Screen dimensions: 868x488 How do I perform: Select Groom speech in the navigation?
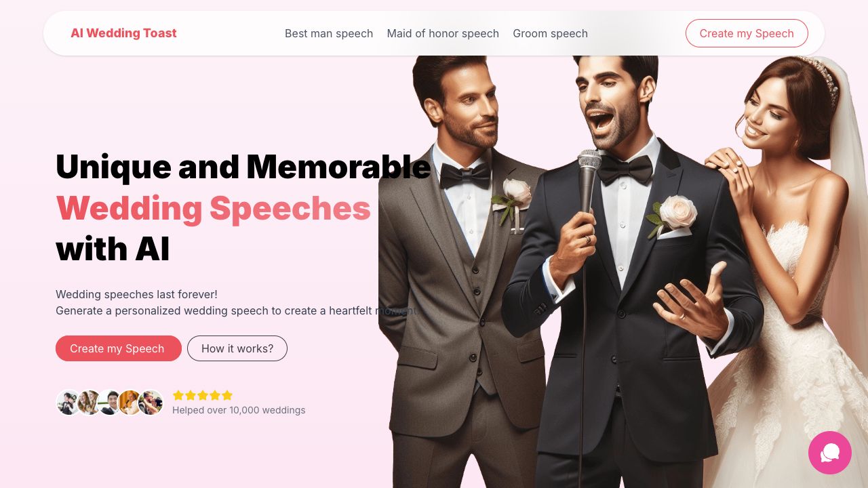click(x=550, y=33)
